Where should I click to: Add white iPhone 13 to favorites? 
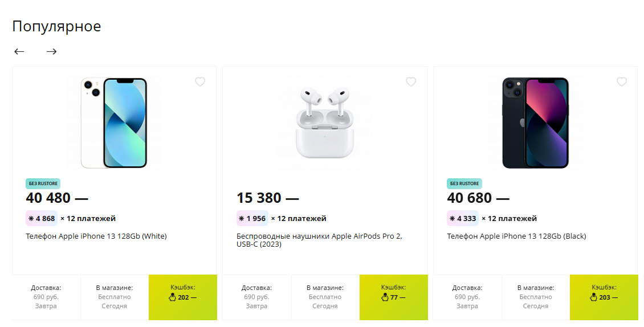[x=200, y=82]
